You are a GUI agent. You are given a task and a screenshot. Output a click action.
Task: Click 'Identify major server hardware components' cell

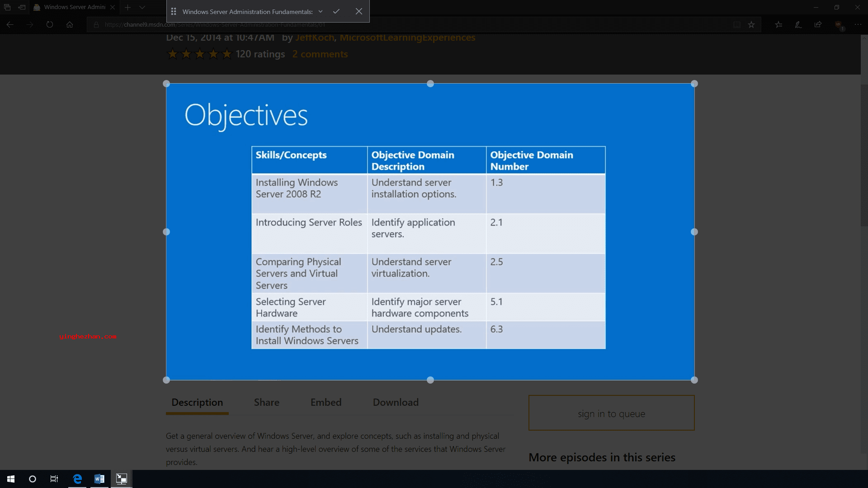coord(427,307)
